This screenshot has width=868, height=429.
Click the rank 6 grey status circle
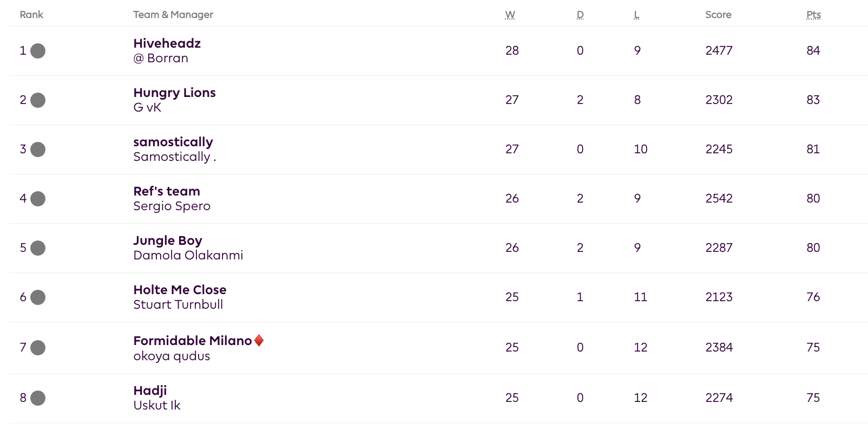click(38, 297)
